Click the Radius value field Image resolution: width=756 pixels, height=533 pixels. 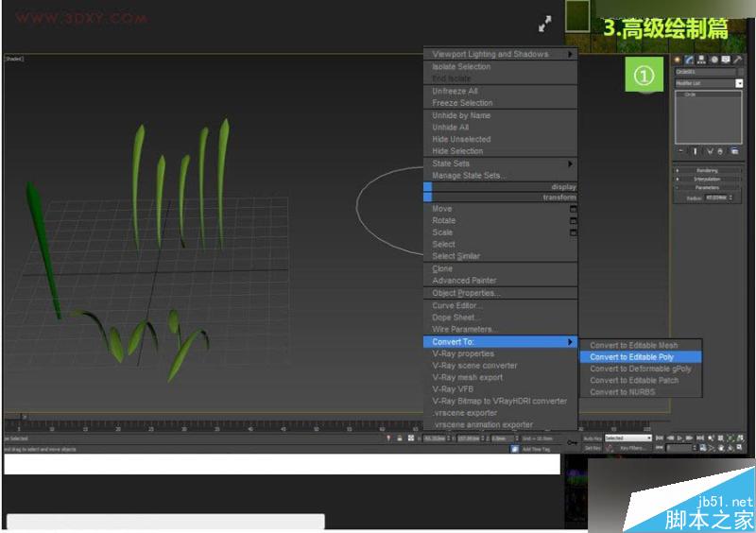pyautogui.click(x=716, y=198)
